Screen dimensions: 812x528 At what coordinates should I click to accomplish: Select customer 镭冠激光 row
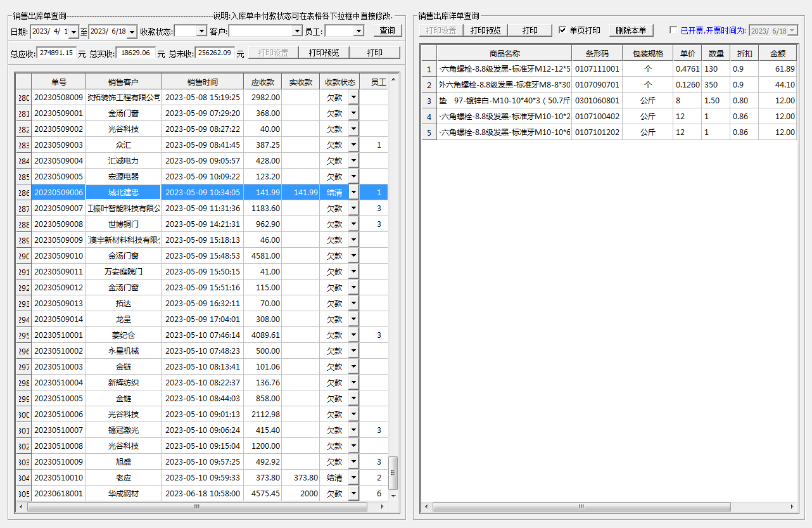click(124, 430)
